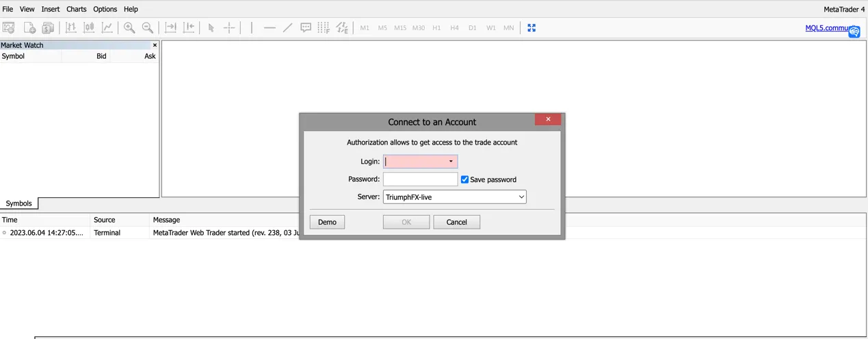868x339 pixels.
Task: Click the OK button
Action: [x=406, y=222]
